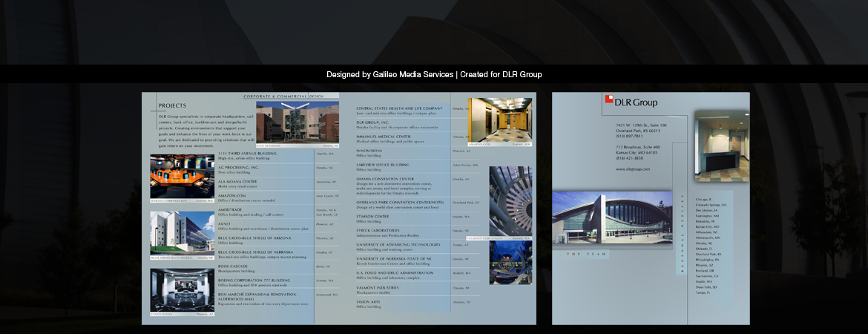The width and height of the screenshot is (868, 334).
Task: Click 'Des Moines, IA' in the offices list
Action: coord(706,210)
